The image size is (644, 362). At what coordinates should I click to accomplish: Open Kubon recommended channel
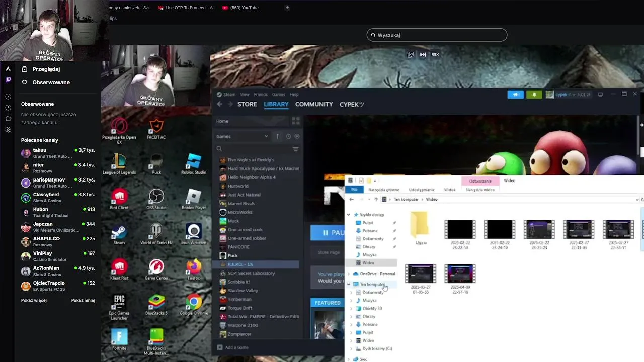click(58, 212)
